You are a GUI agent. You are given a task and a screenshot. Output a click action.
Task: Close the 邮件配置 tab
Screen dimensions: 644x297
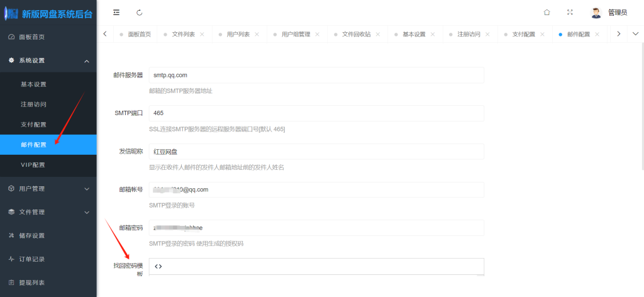(x=597, y=35)
